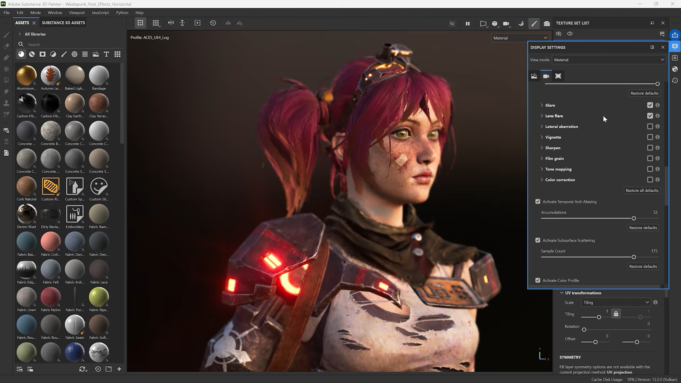Expand the Lens flare section
Screen dimensions: 681x383
pos(542,116)
